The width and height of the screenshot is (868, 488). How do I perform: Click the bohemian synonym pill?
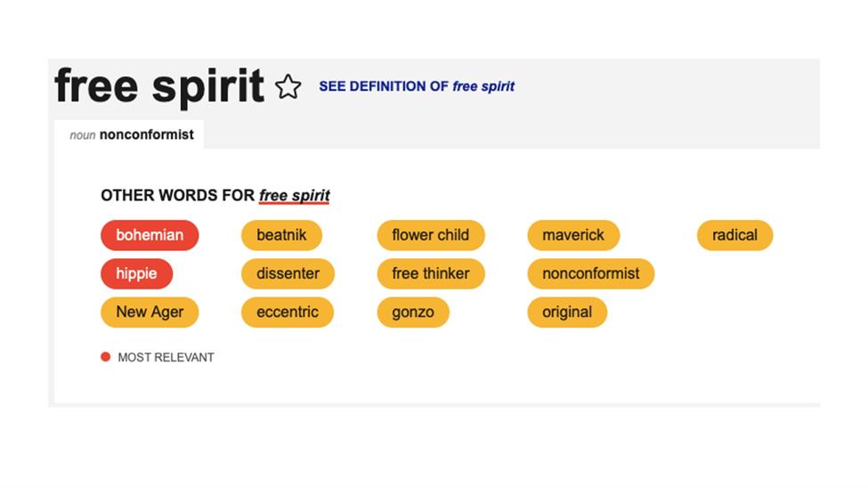pyautogui.click(x=150, y=235)
